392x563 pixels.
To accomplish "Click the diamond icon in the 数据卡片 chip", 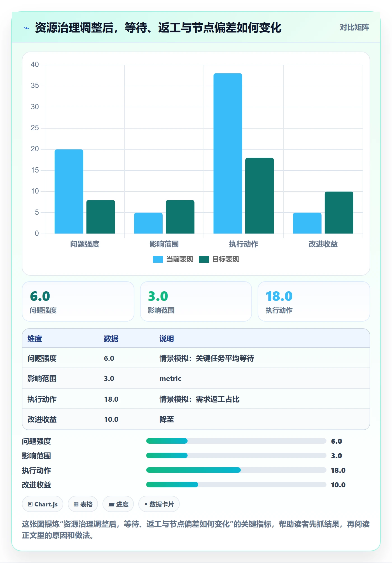I will (x=146, y=504).
